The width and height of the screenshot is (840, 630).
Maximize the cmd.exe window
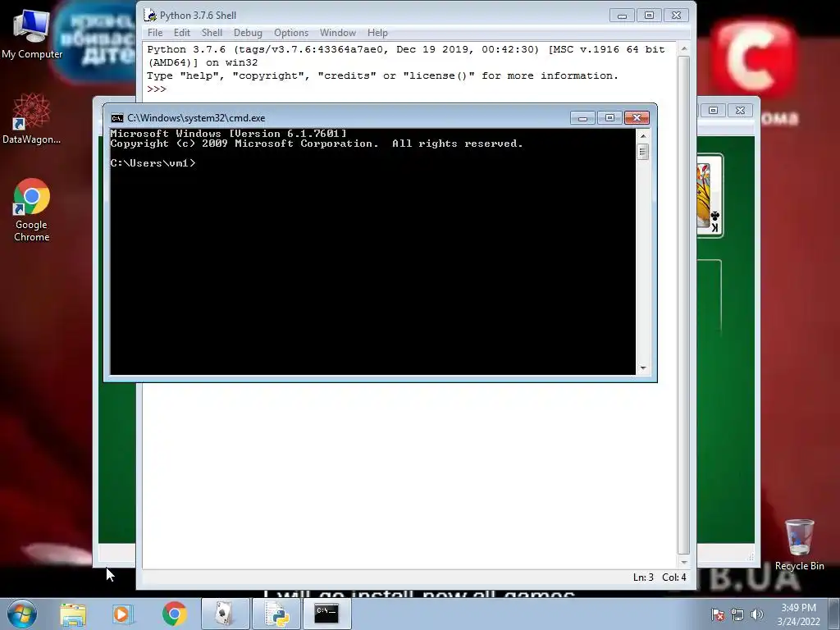click(609, 118)
